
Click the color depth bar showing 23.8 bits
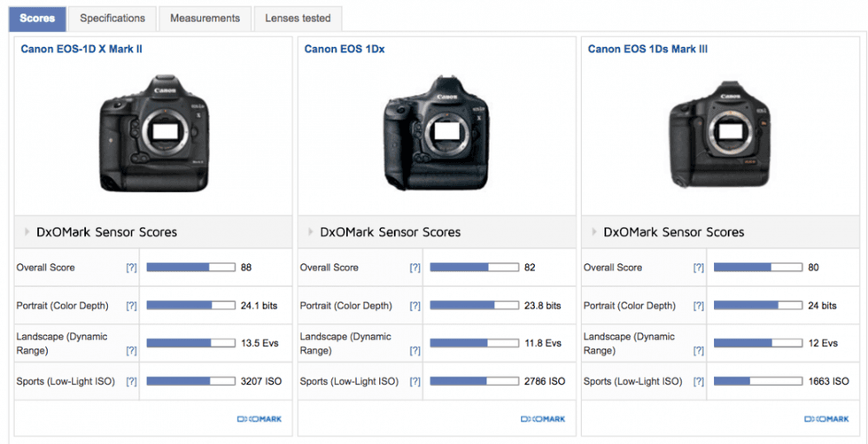[475, 306]
